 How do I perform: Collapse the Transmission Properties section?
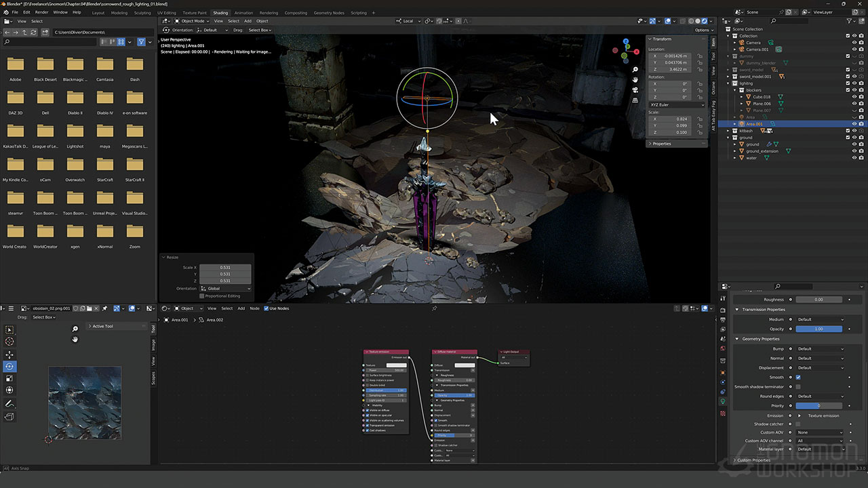738,310
